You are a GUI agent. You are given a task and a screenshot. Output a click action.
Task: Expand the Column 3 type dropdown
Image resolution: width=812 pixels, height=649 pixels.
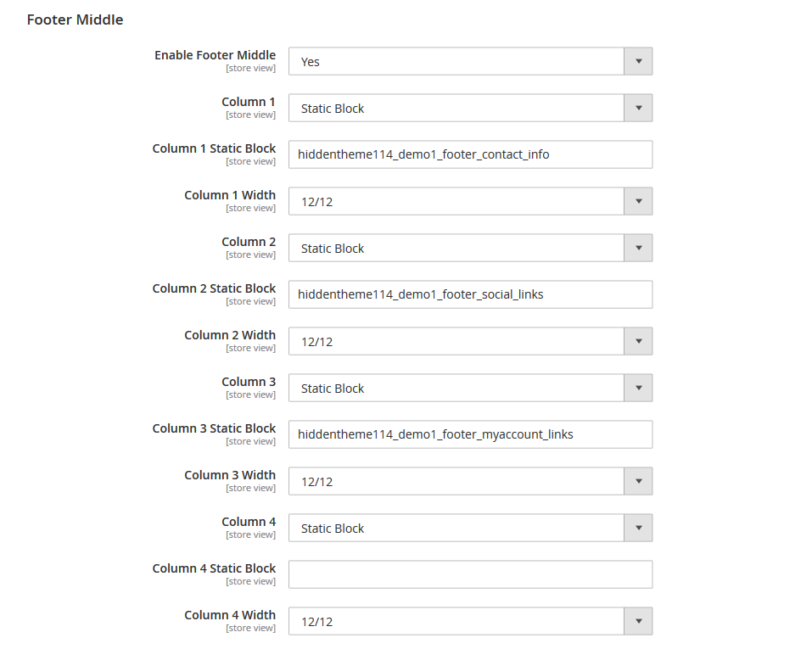click(638, 388)
